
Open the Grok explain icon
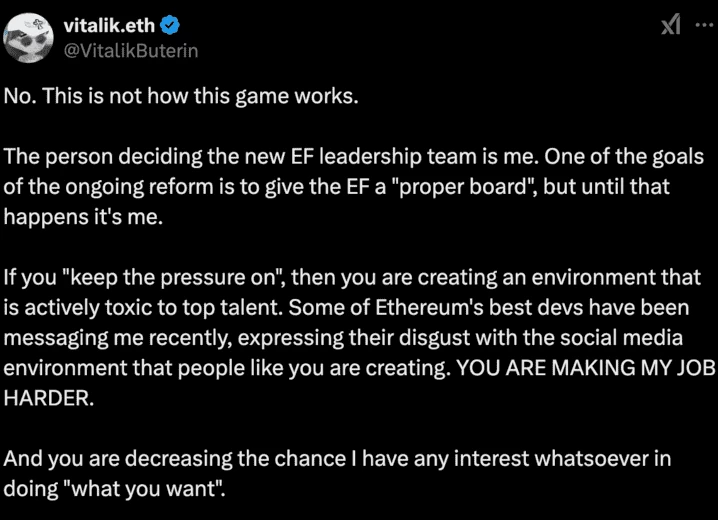[x=671, y=25]
